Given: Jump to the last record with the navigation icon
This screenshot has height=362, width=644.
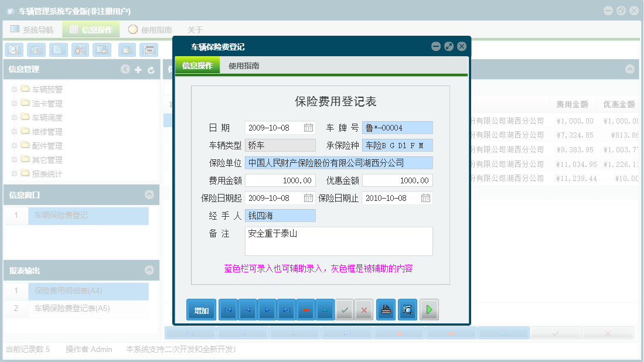Looking at the screenshot, I should [287, 309].
